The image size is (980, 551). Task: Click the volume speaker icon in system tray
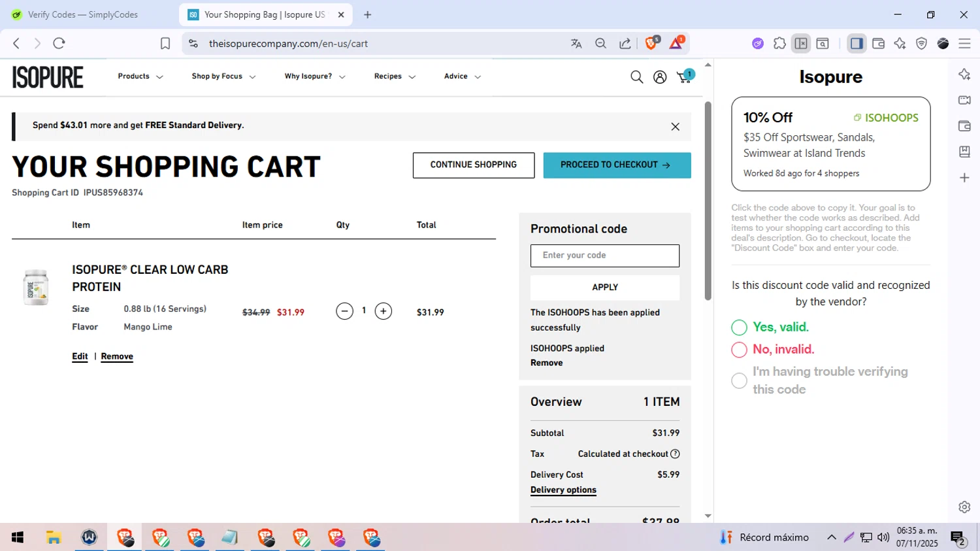pos(883,537)
